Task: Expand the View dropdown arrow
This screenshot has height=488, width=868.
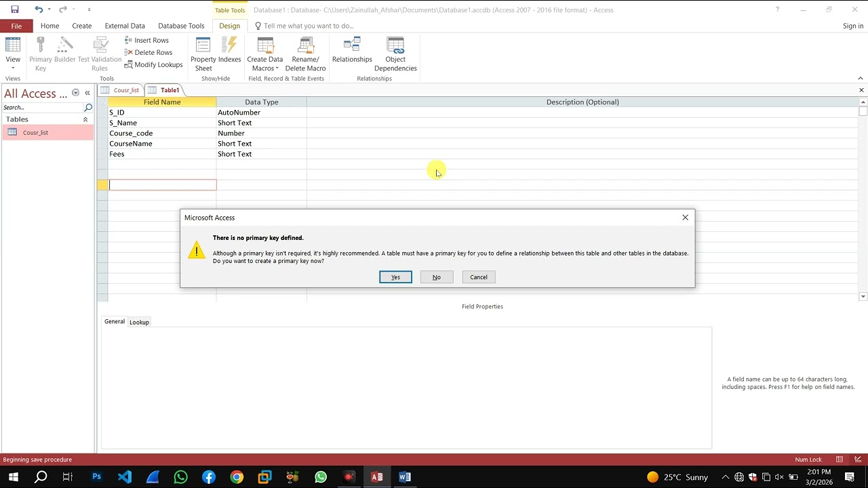Action: pyautogui.click(x=13, y=68)
